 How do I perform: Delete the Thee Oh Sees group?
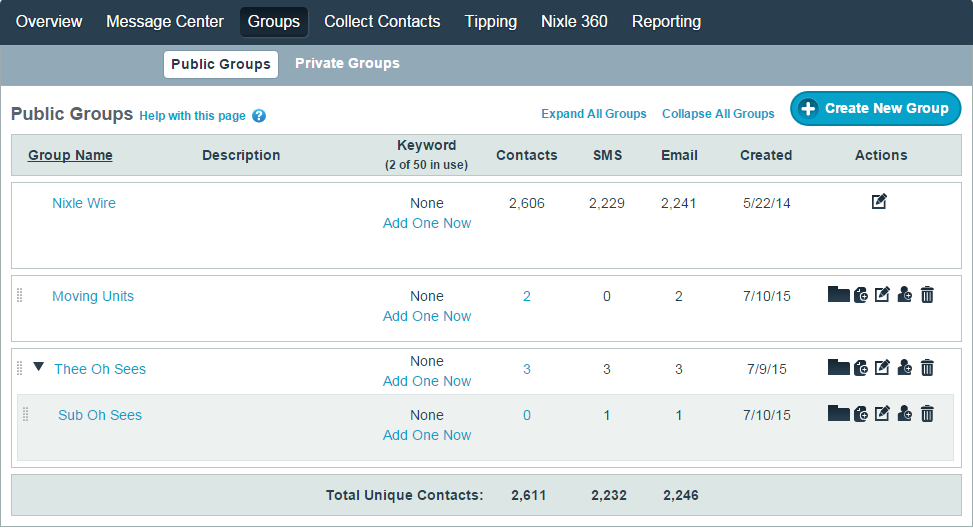[x=927, y=367]
